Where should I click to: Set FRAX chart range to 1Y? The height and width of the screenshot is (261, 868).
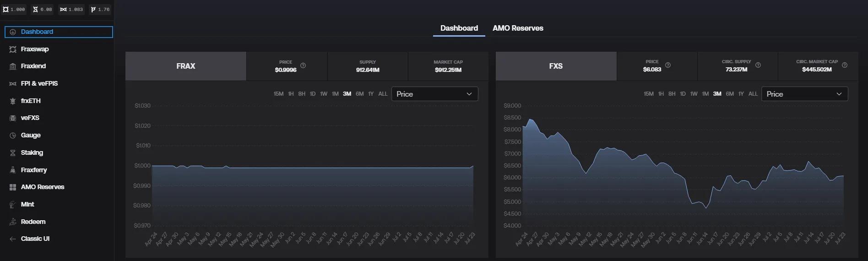pyautogui.click(x=371, y=94)
